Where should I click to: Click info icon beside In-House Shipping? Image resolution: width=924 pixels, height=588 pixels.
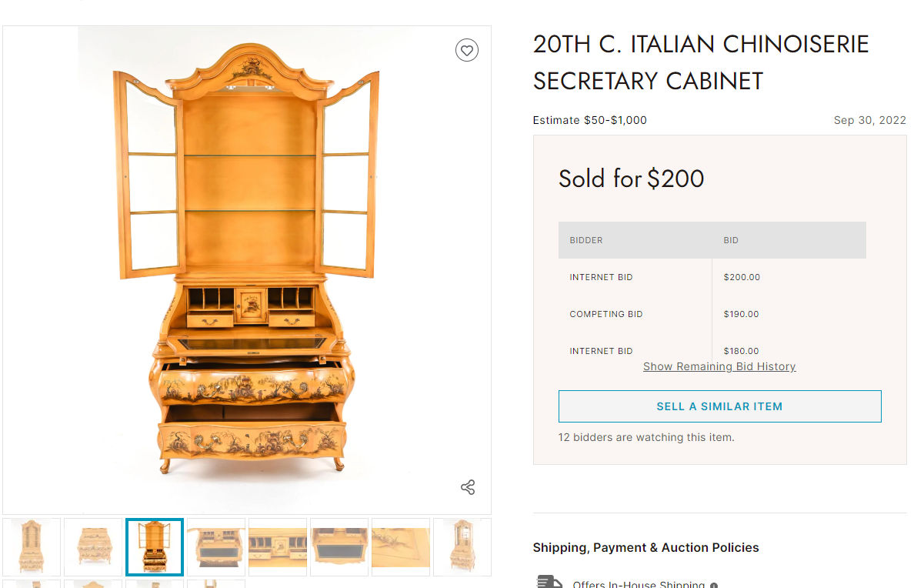click(714, 585)
